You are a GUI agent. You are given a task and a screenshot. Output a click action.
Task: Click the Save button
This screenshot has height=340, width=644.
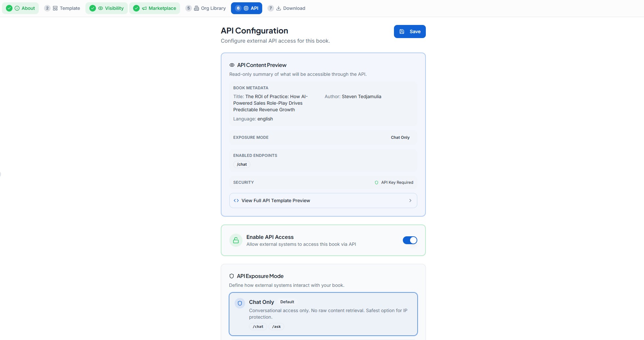[410, 32]
